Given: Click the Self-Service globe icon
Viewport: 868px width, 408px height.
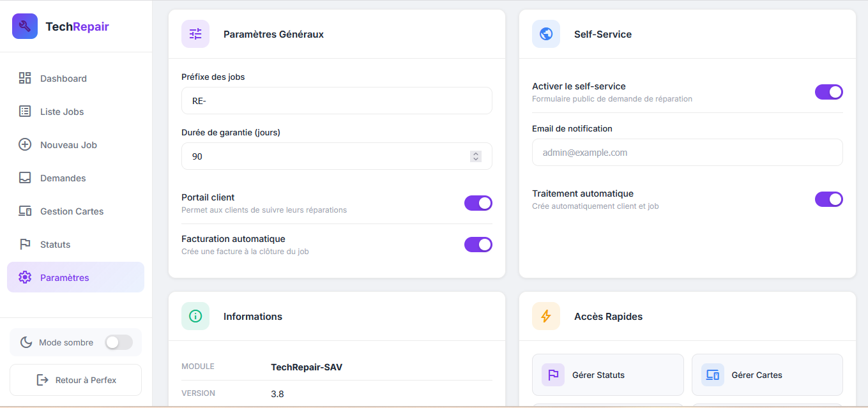Looking at the screenshot, I should [546, 34].
